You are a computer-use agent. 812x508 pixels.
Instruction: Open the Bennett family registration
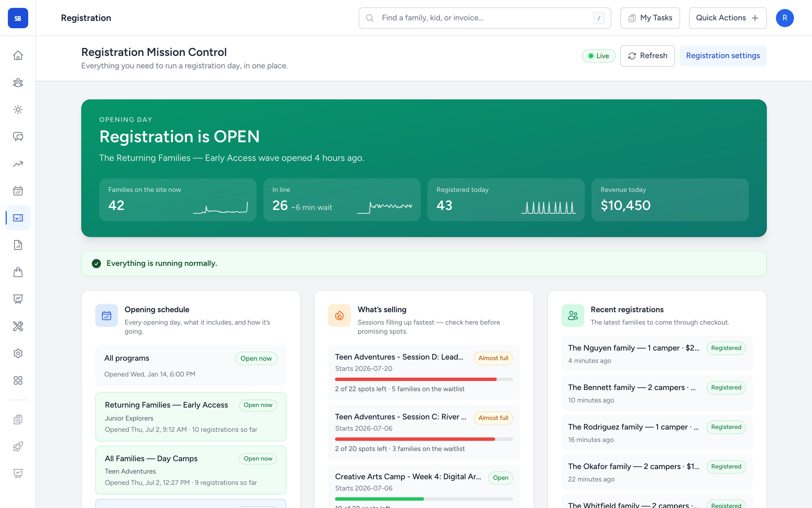click(x=657, y=393)
